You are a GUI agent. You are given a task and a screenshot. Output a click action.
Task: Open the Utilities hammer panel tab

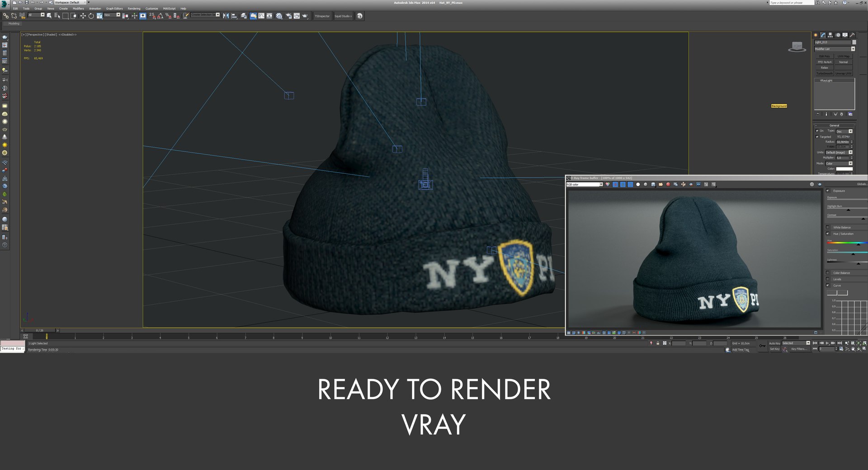852,35
